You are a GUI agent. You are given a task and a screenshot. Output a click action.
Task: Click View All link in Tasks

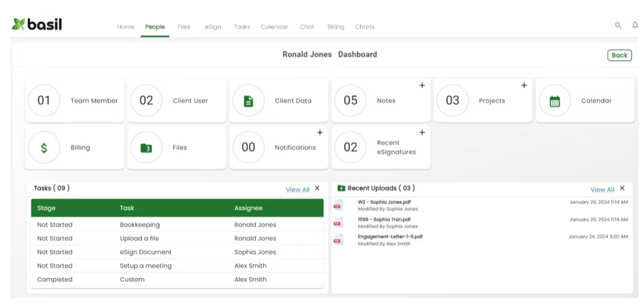pos(297,189)
